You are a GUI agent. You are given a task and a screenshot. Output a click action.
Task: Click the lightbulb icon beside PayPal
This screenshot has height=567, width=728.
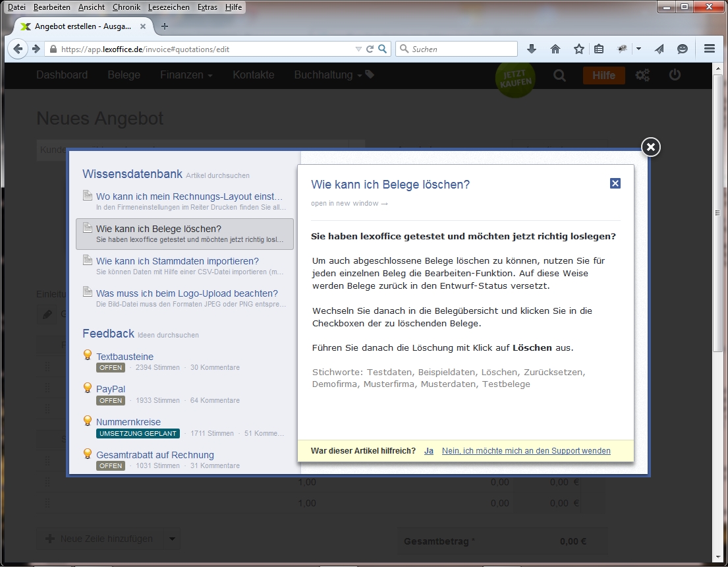[87, 388]
